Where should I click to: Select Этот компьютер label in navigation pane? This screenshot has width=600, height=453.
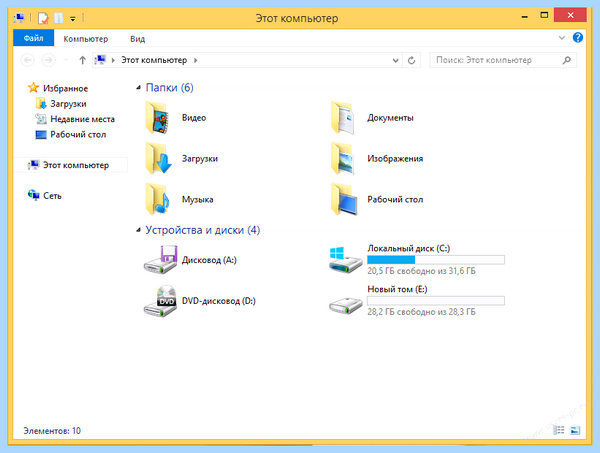click(76, 165)
